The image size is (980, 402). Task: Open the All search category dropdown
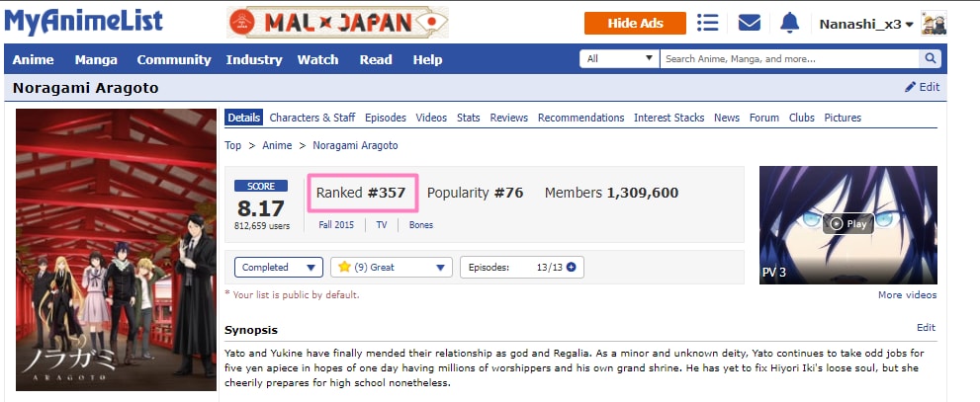[619, 58]
